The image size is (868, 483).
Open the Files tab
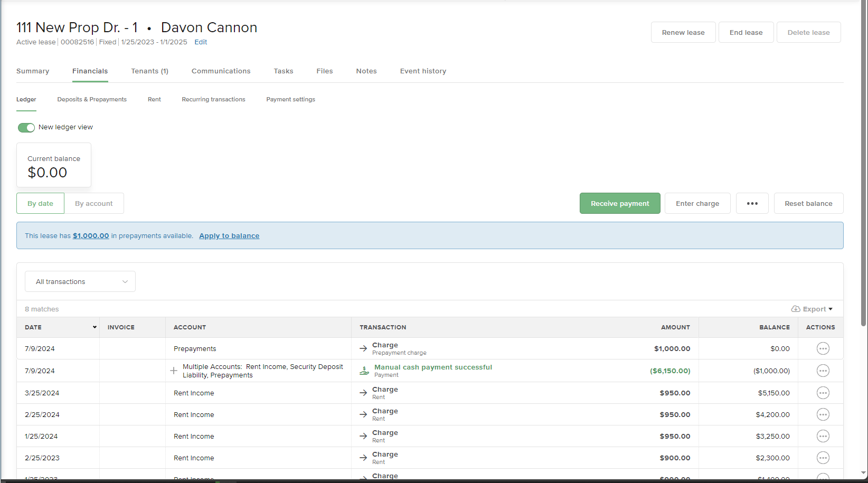(x=325, y=71)
